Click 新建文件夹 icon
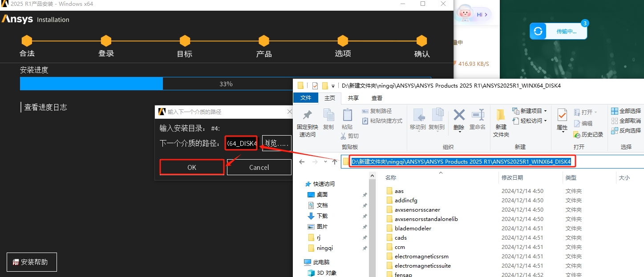Image resolution: width=644 pixels, height=277 pixels. point(501,116)
